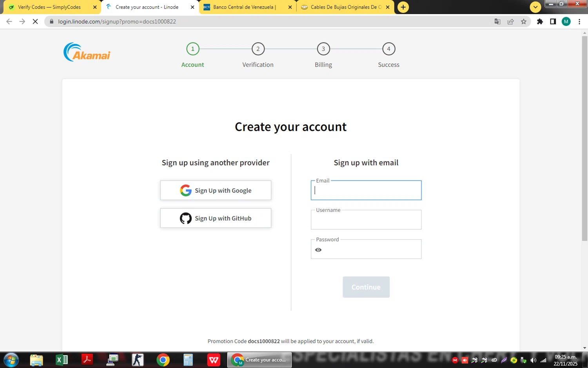Click the address bar URL

pyautogui.click(x=117, y=22)
